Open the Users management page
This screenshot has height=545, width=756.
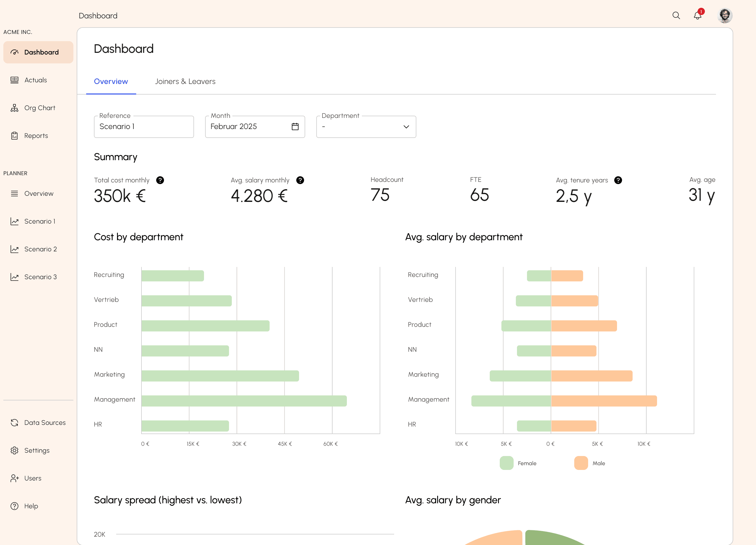(33, 478)
